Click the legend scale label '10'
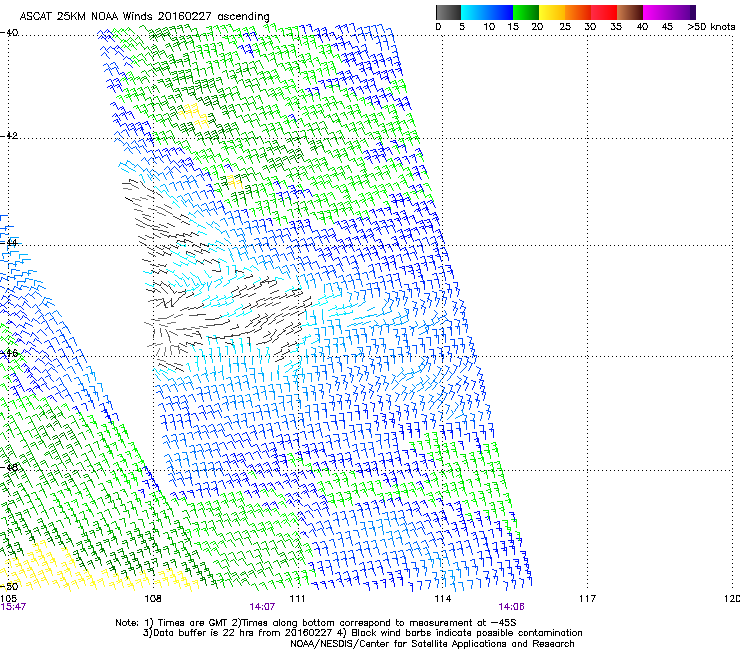This screenshot has width=740, height=650. pyautogui.click(x=489, y=26)
